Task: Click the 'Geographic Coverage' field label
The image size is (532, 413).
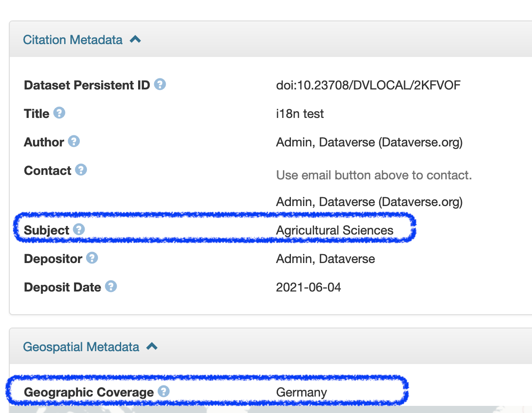Action: tap(89, 393)
